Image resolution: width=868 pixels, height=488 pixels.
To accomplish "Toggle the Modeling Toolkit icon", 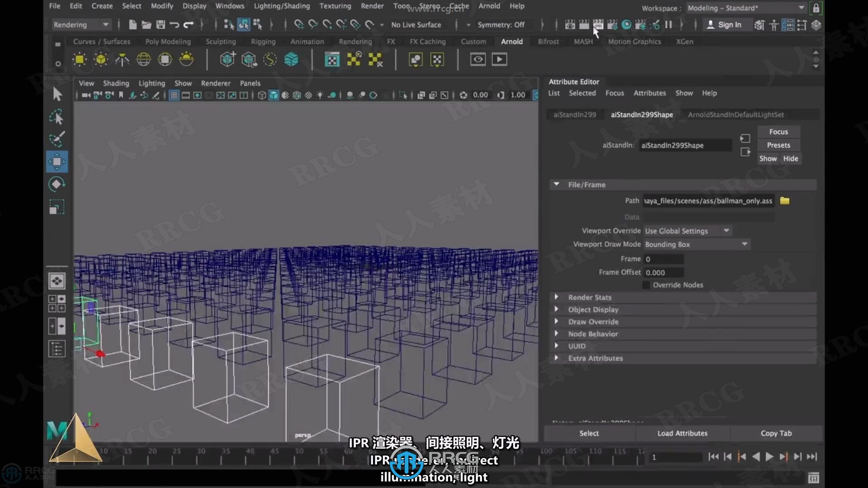I will pyautogui.click(x=759, y=25).
